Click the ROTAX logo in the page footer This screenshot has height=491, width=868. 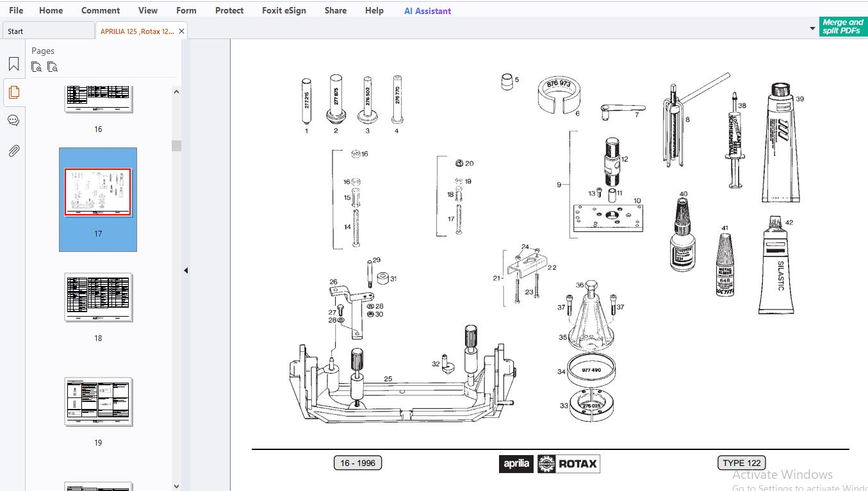[568, 463]
